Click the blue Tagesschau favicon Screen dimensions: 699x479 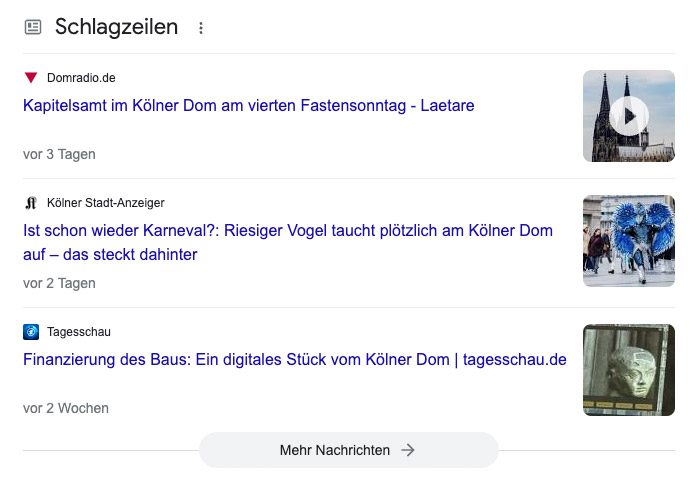[x=31, y=332]
